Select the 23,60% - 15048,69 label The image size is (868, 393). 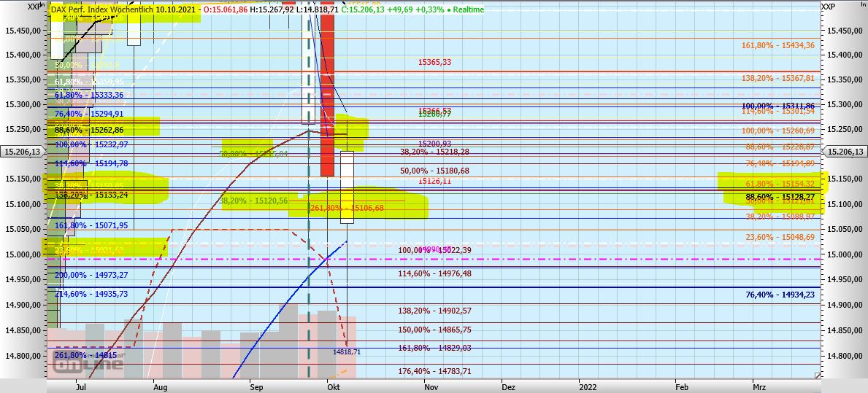pyautogui.click(x=780, y=236)
